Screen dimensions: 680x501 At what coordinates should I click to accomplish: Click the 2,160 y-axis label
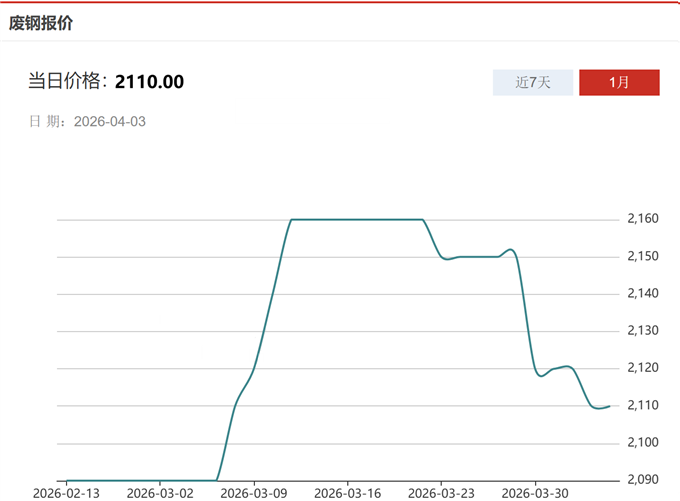click(643, 219)
